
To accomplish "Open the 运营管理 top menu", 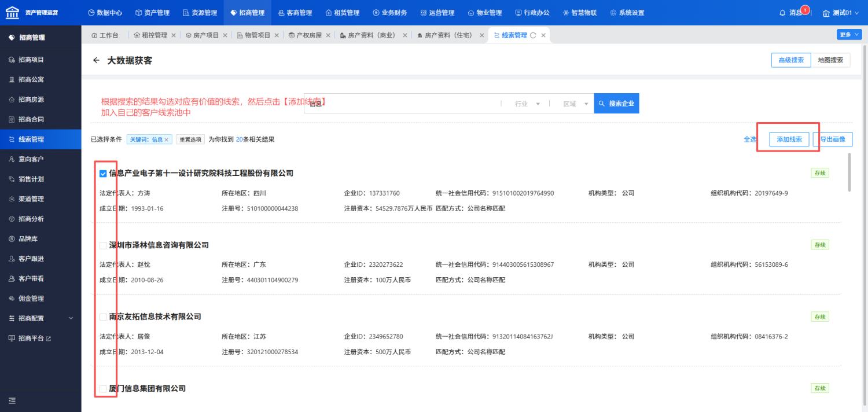I will (437, 13).
